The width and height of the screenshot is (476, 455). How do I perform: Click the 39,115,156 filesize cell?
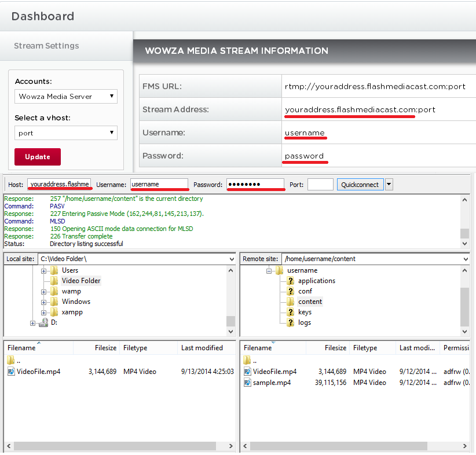331,383
